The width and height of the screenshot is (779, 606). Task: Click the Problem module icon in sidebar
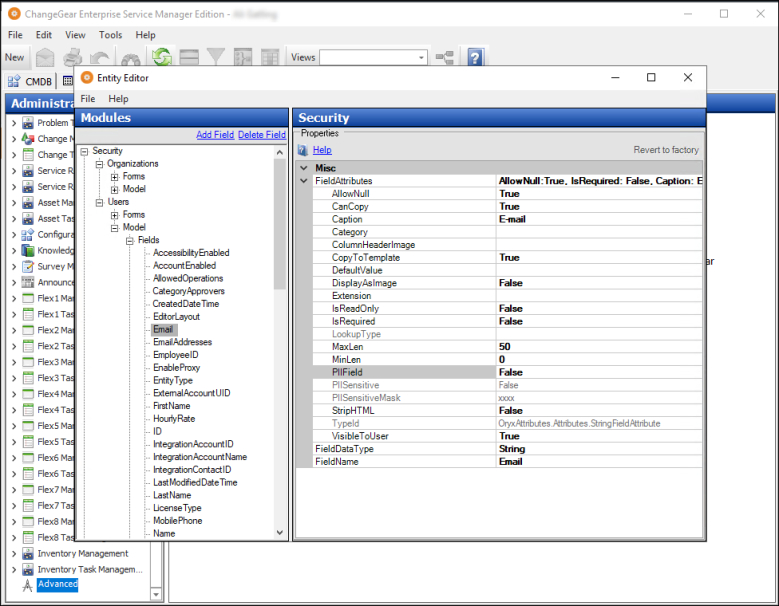[x=28, y=123]
